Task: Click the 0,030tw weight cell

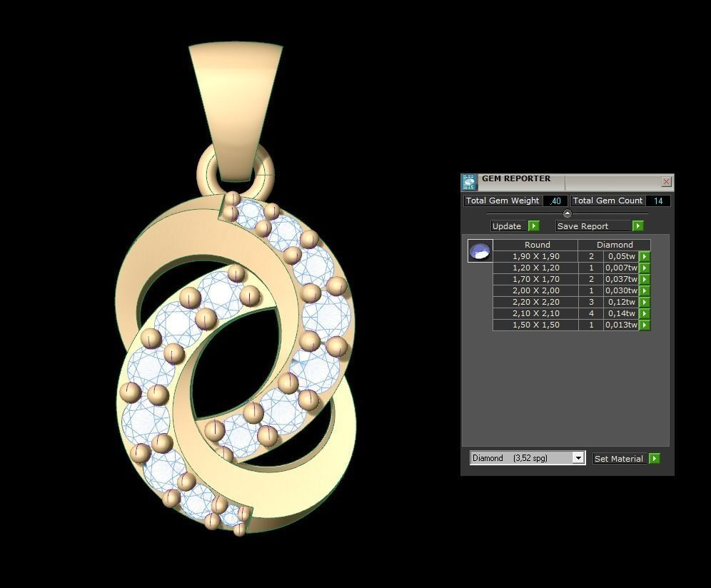Action: pyautogui.click(x=621, y=290)
